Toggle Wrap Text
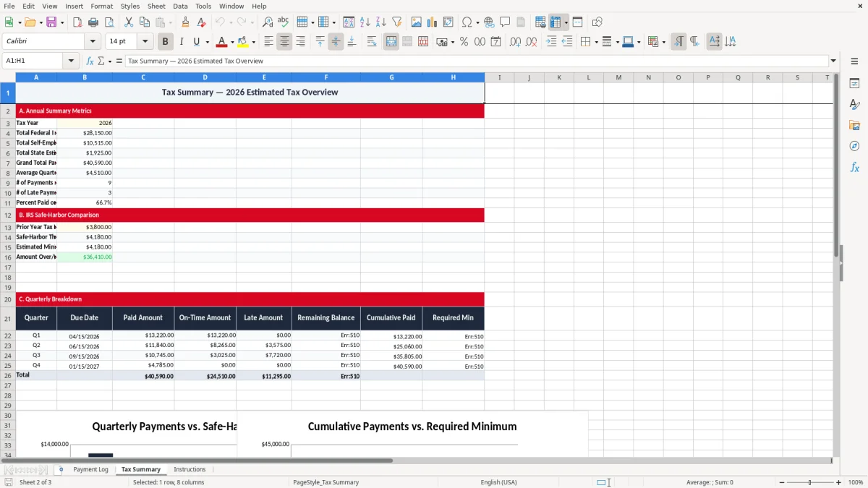 point(372,41)
